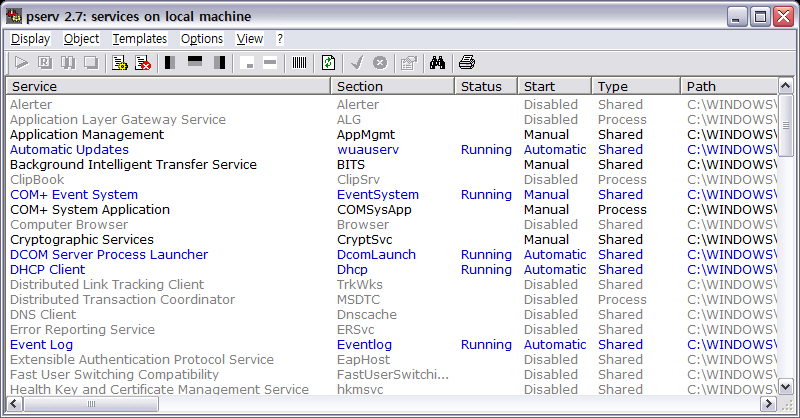This screenshot has height=418, width=800.
Task: Click the document with yellow gear icon
Action: coord(120,63)
